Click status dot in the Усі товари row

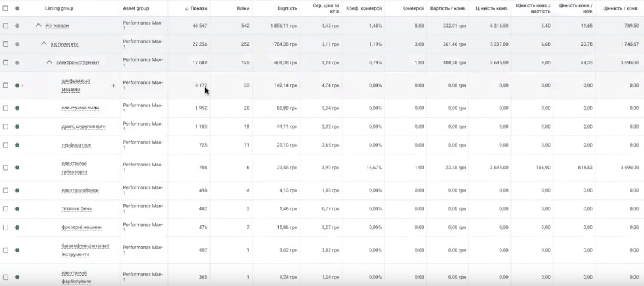click(17, 26)
